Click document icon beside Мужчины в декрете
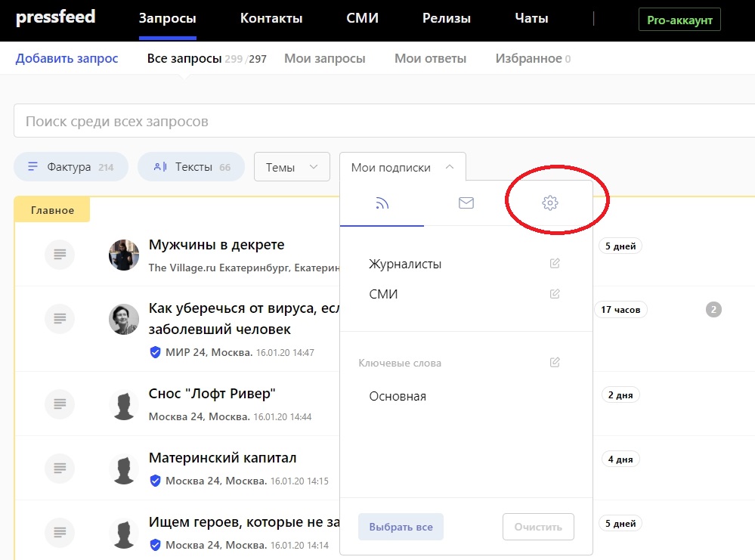755x560 pixels. pos(60,254)
